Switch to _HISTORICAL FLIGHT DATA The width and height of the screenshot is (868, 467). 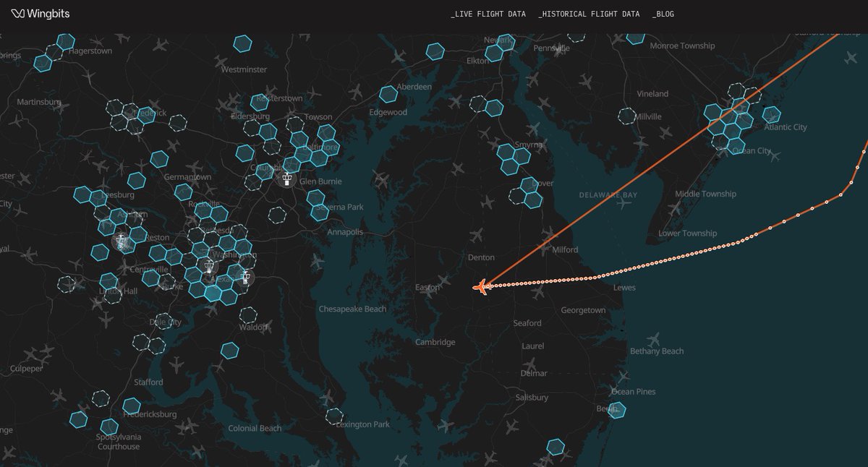coord(590,13)
